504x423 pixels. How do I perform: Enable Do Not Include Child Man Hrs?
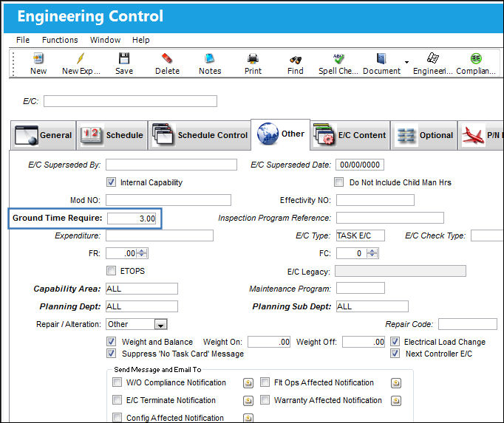[338, 182]
